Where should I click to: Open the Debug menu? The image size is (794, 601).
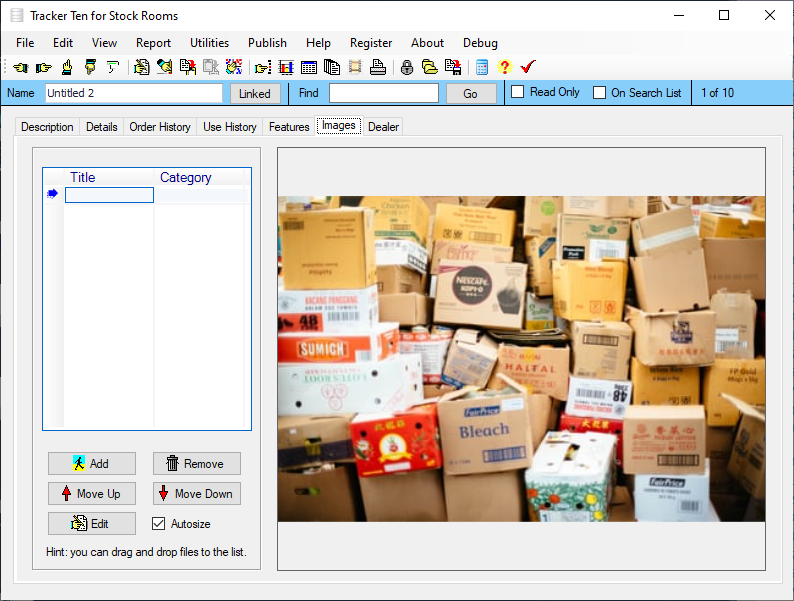click(480, 43)
